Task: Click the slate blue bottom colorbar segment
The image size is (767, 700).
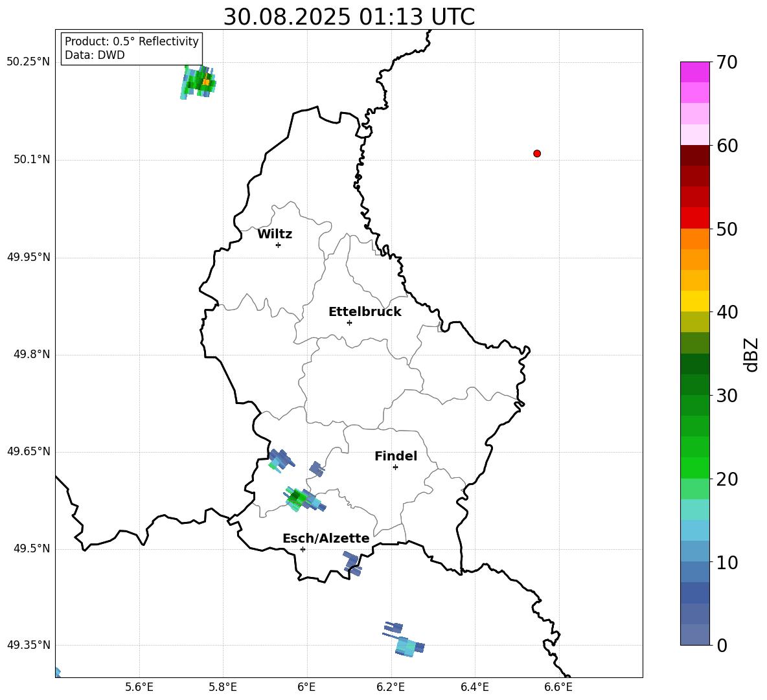Action: 694,635
